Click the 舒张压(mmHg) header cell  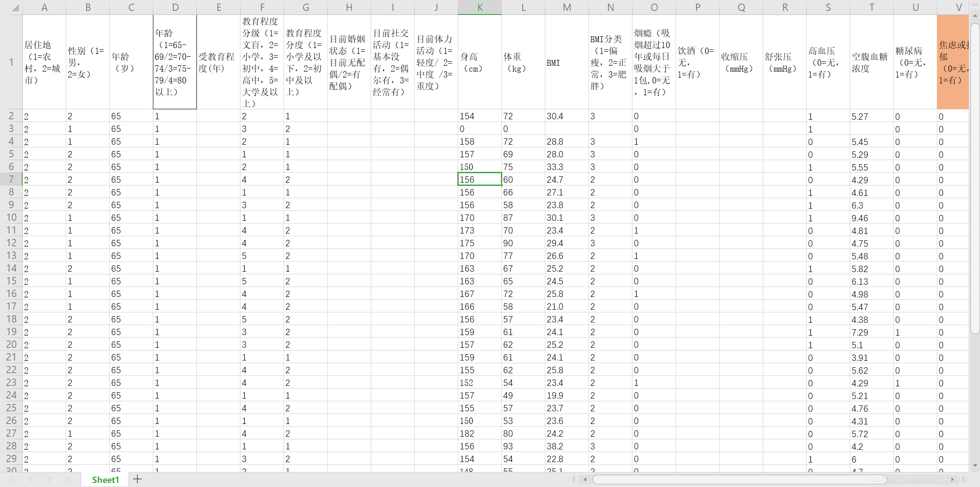pyautogui.click(x=784, y=62)
